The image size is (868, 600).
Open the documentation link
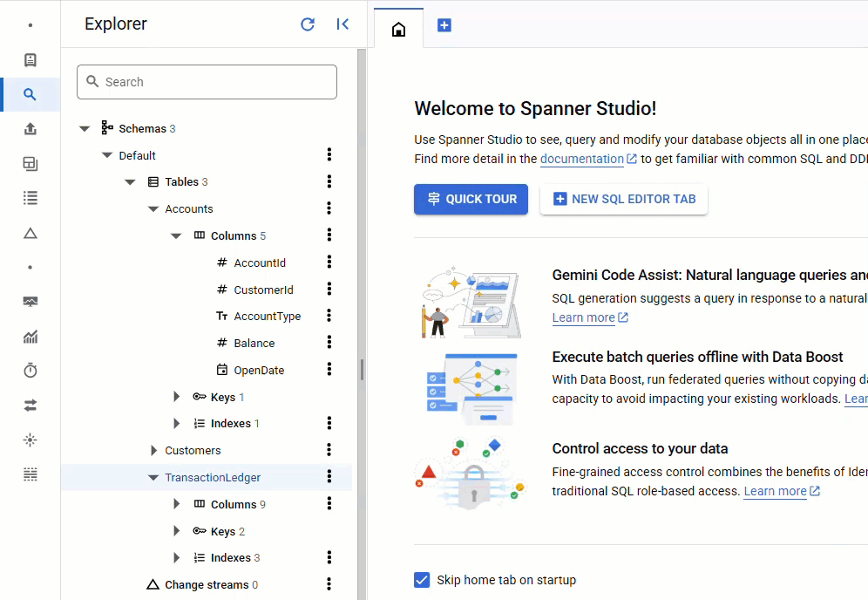point(581,159)
